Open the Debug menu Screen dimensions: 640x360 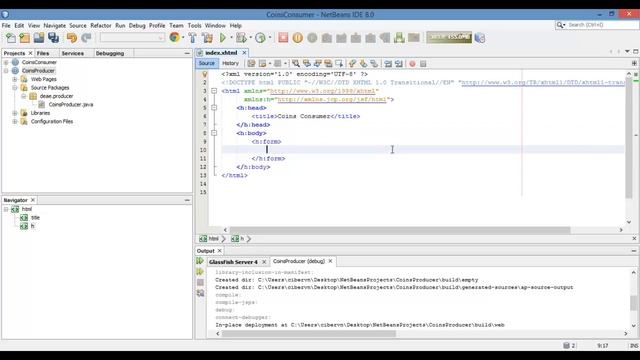coord(137,25)
